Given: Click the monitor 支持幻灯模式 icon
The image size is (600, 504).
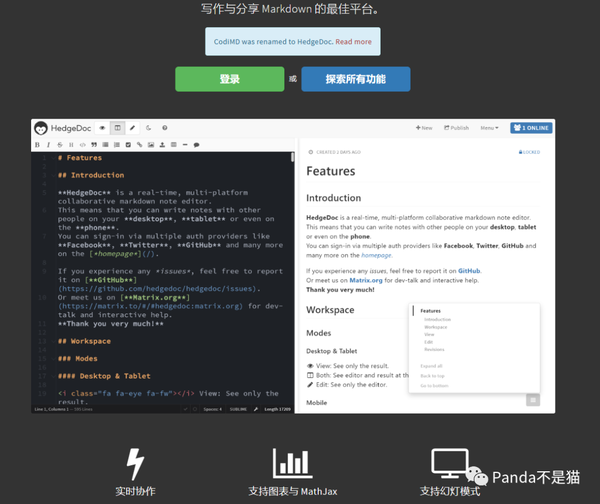Looking at the screenshot, I should tap(450, 463).
